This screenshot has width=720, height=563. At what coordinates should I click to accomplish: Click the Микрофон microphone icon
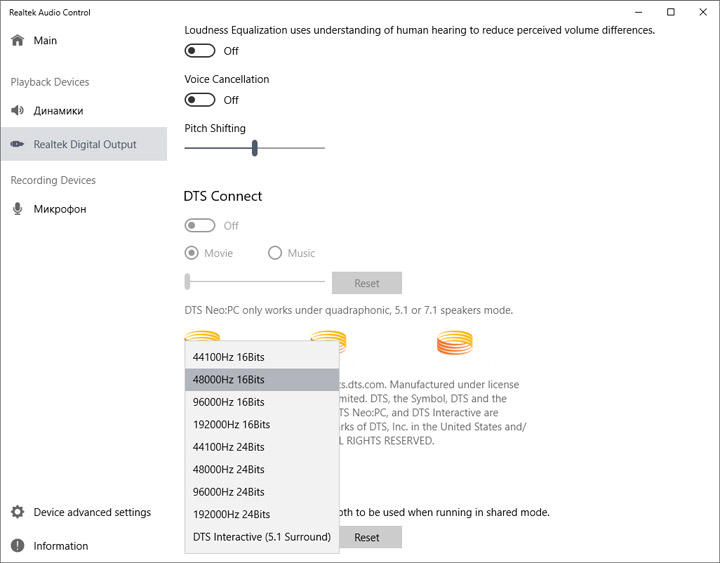(x=17, y=209)
